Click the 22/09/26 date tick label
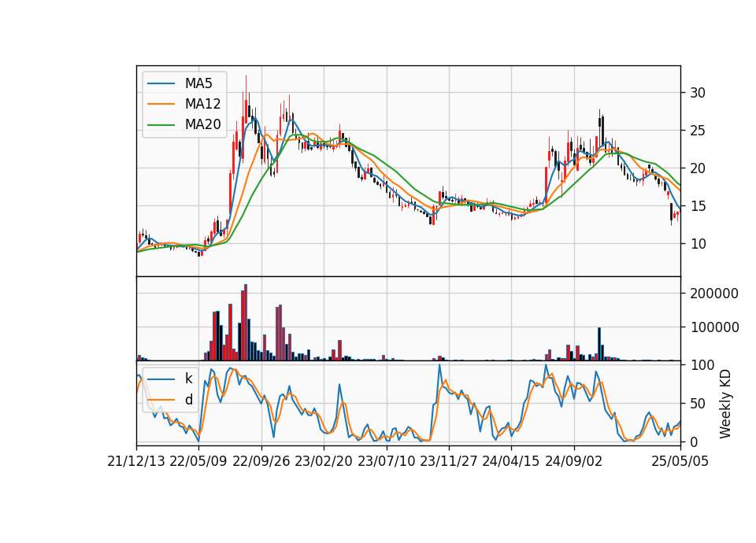Viewport: 756px width, 543px height. click(261, 461)
